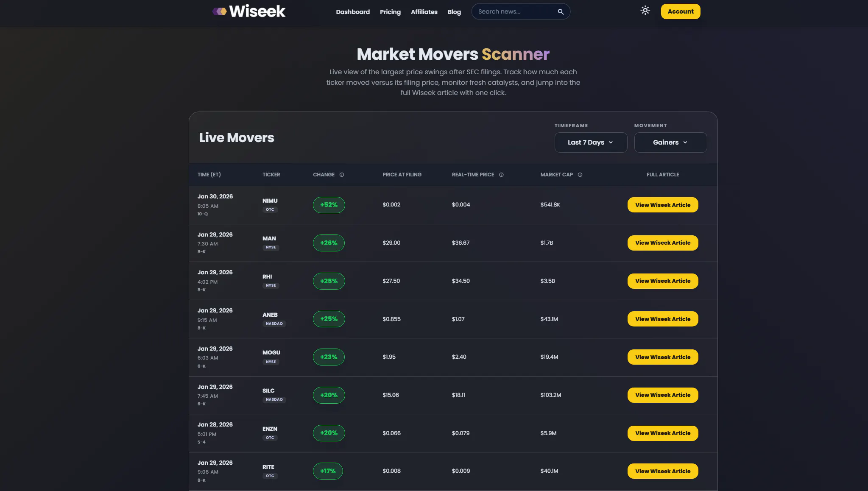Click the +26% change badge
868x491 pixels.
329,243
